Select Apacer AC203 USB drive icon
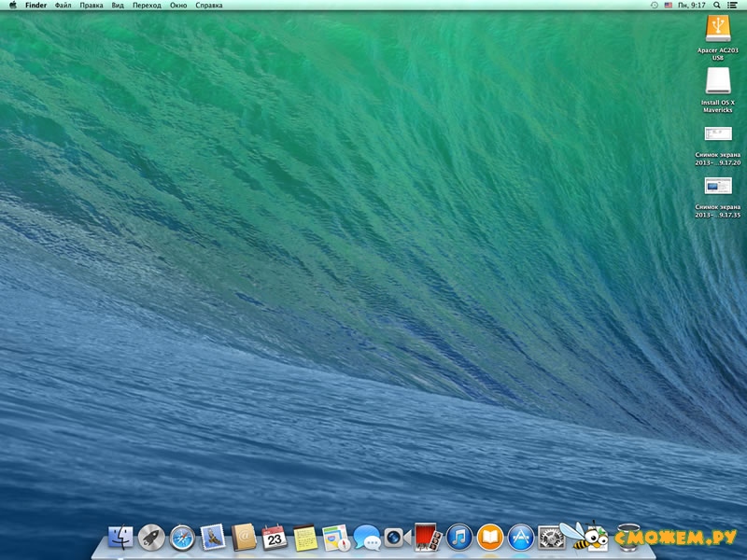 (717, 29)
